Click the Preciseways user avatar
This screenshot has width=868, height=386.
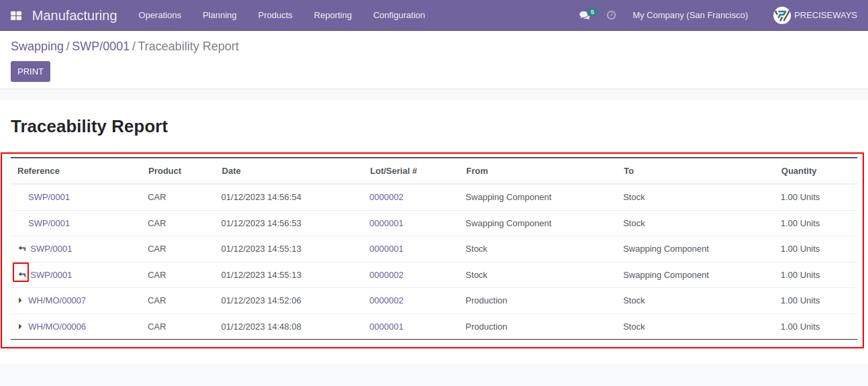pos(782,15)
